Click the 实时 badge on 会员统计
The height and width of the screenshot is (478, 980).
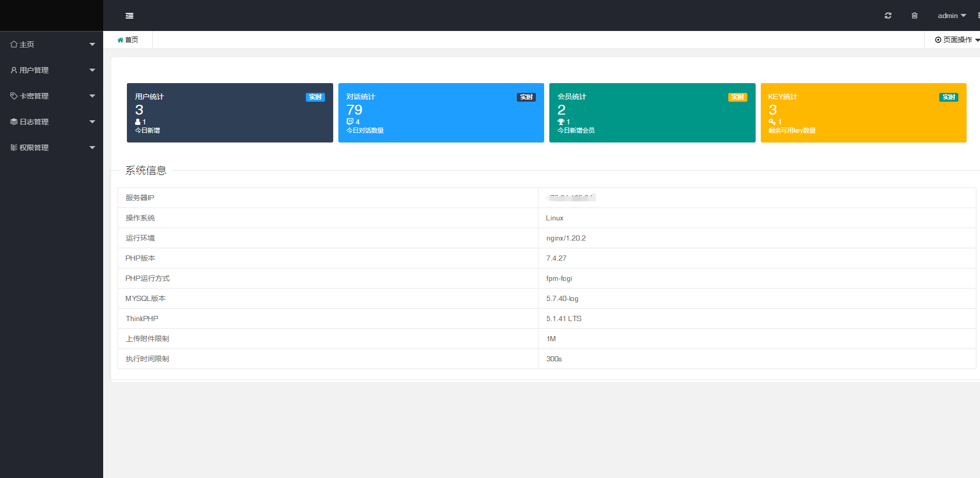(737, 97)
